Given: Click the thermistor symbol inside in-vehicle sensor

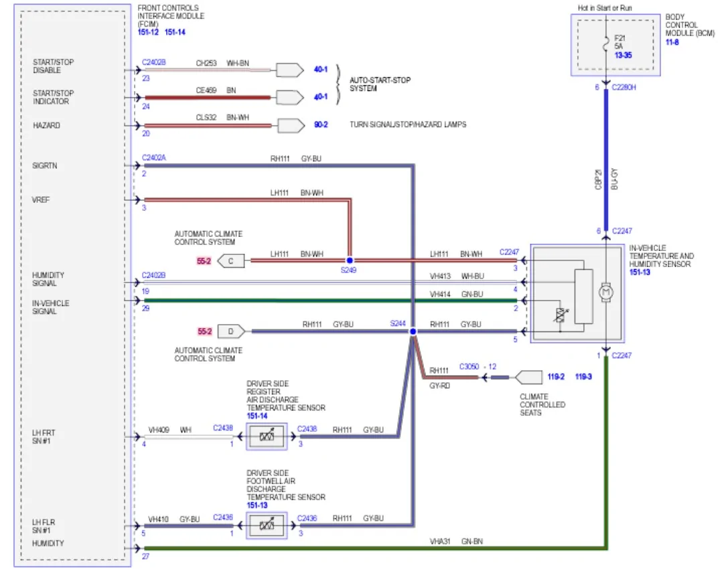Looking at the screenshot, I should coord(561,315).
